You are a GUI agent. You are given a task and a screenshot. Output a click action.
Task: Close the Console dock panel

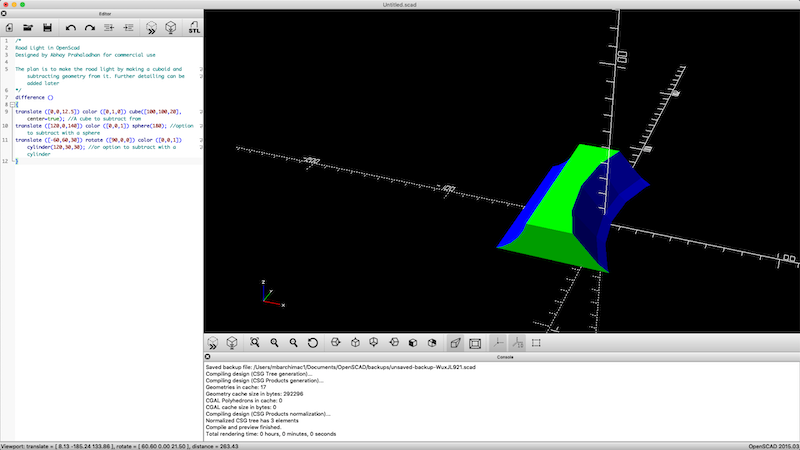(x=208, y=357)
